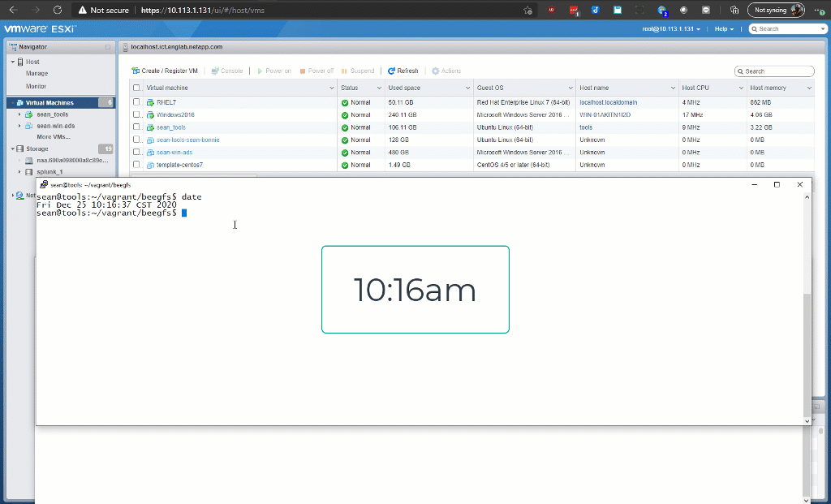Select Manage under Host

37,74
